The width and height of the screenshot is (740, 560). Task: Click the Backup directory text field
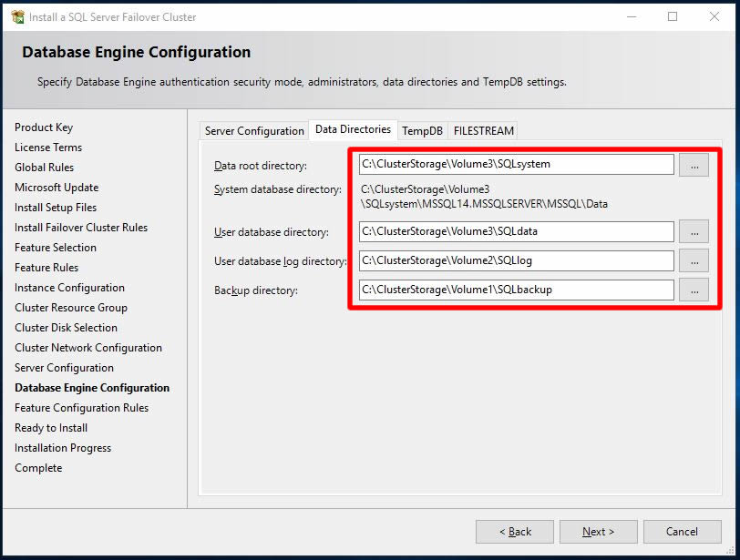(516, 290)
